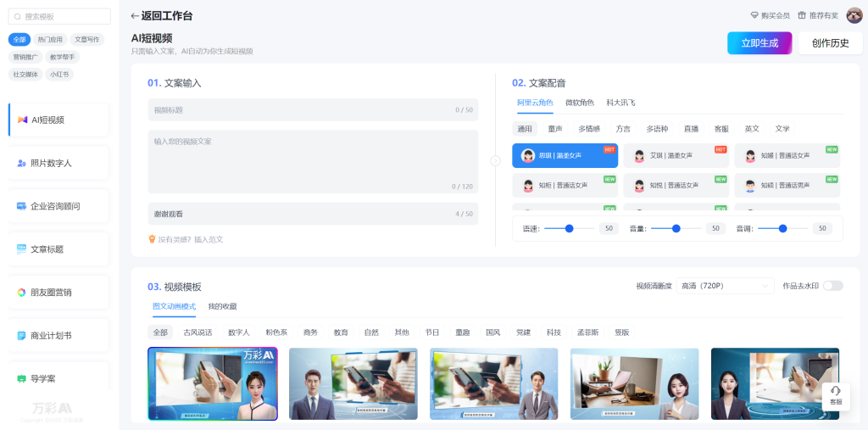Choose the 万彩AI branded template thumbnail
Viewport: 868px width, 430px height.
click(x=213, y=383)
